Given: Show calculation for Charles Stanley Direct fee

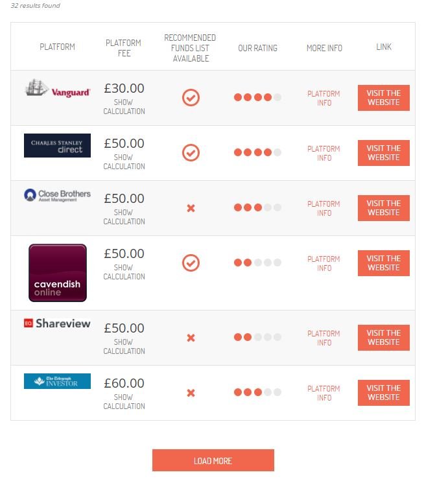Looking at the screenshot, I should (x=124, y=162).
